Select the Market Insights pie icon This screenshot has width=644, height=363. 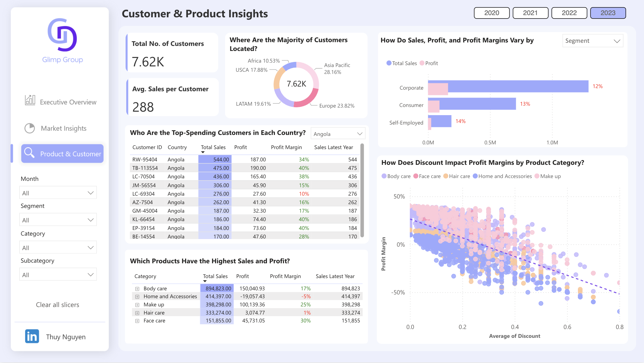pyautogui.click(x=29, y=128)
